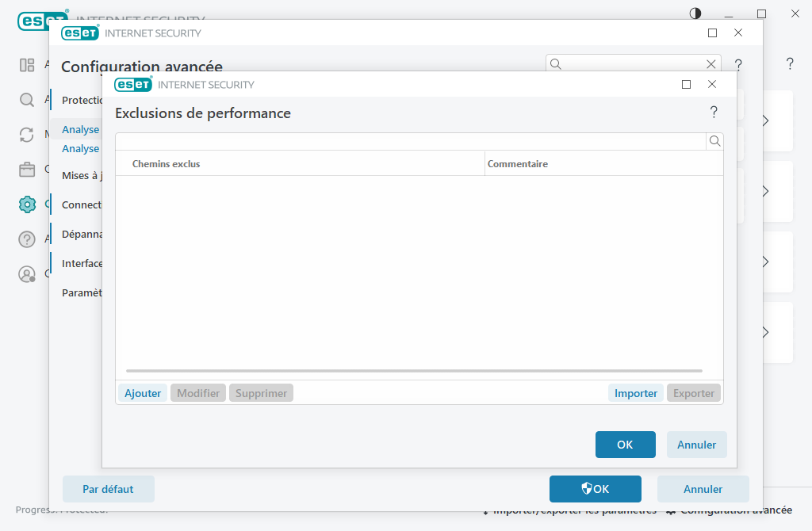Cancel the Exclusions de performance dialog
The width and height of the screenshot is (812, 531).
pyautogui.click(x=696, y=445)
